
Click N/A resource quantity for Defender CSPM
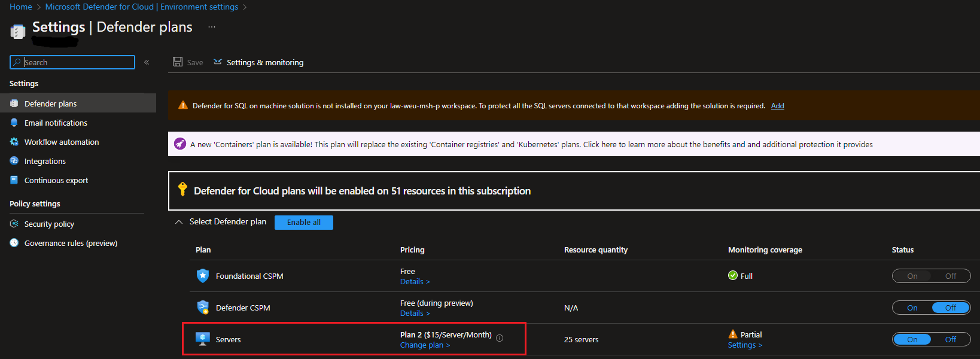[x=571, y=308]
